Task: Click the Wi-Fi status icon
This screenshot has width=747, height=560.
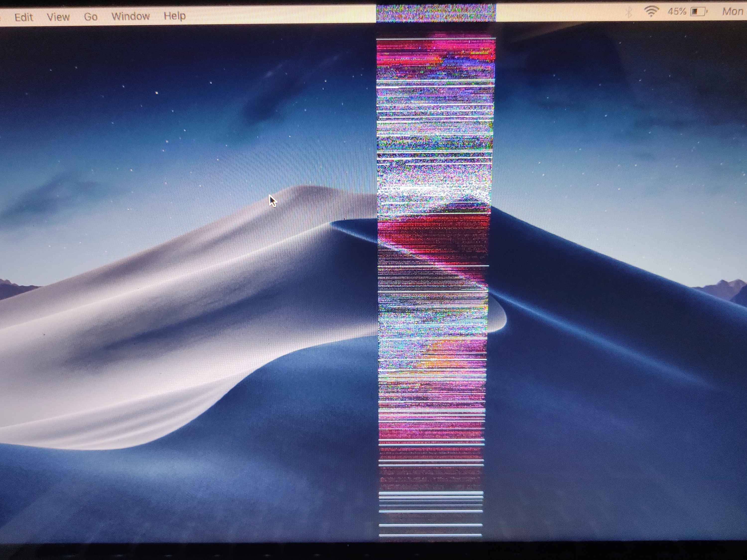Action: (x=651, y=11)
